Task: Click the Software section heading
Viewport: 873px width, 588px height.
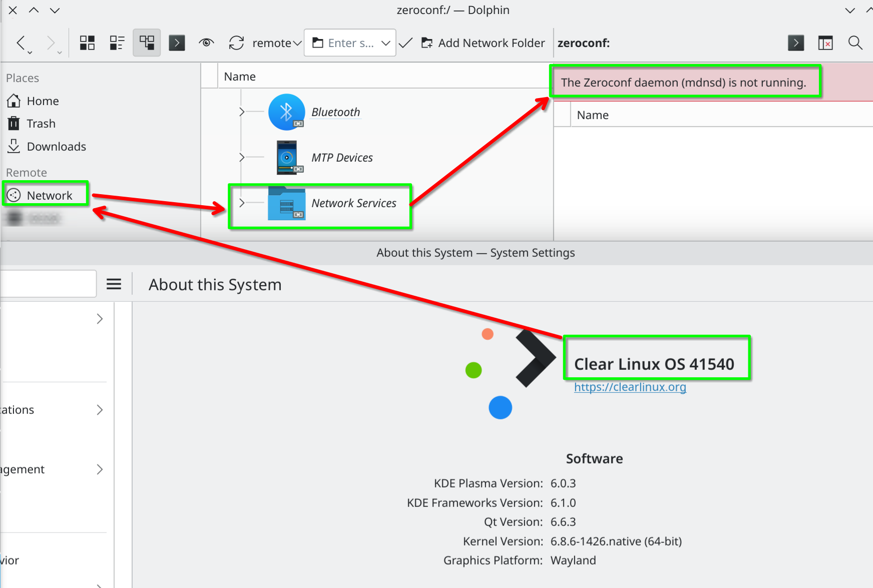Action: point(594,458)
